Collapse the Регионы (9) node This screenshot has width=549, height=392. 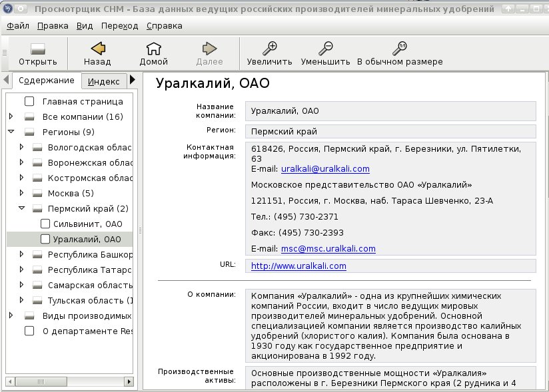coord(11,132)
